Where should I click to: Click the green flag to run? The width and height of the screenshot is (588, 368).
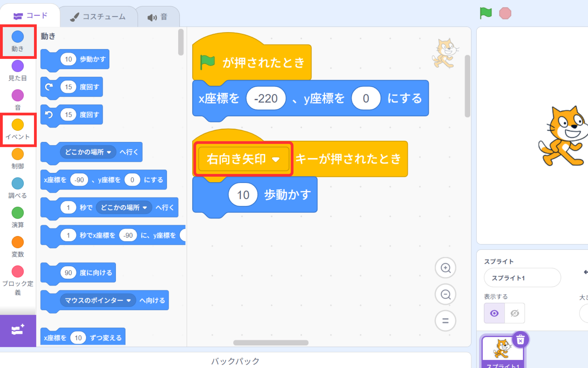485,13
